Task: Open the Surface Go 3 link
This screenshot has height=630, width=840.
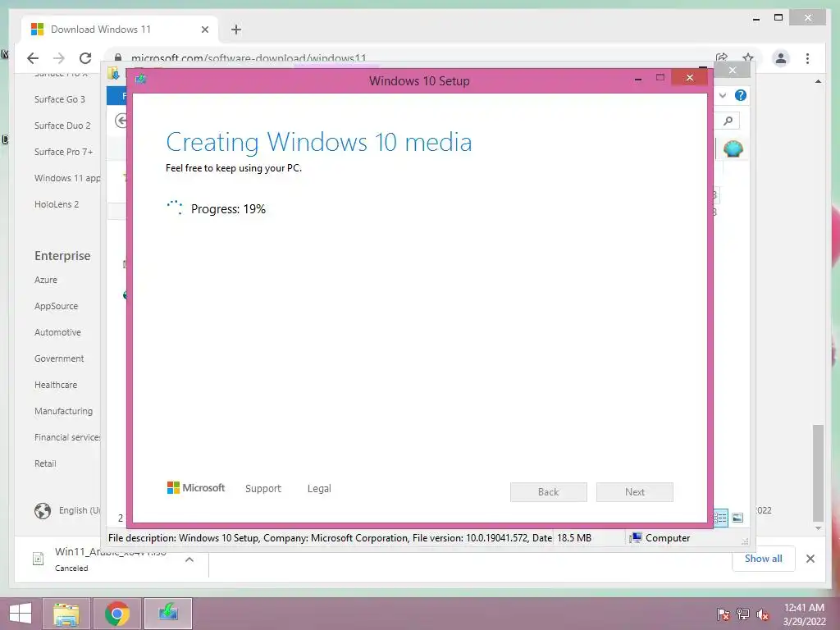Action: click(59, 99)
